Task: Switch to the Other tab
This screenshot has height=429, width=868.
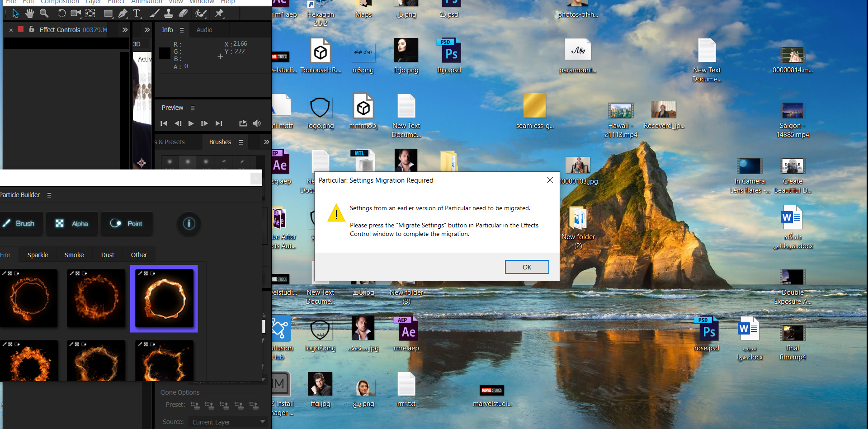Action: click(139, 255)
